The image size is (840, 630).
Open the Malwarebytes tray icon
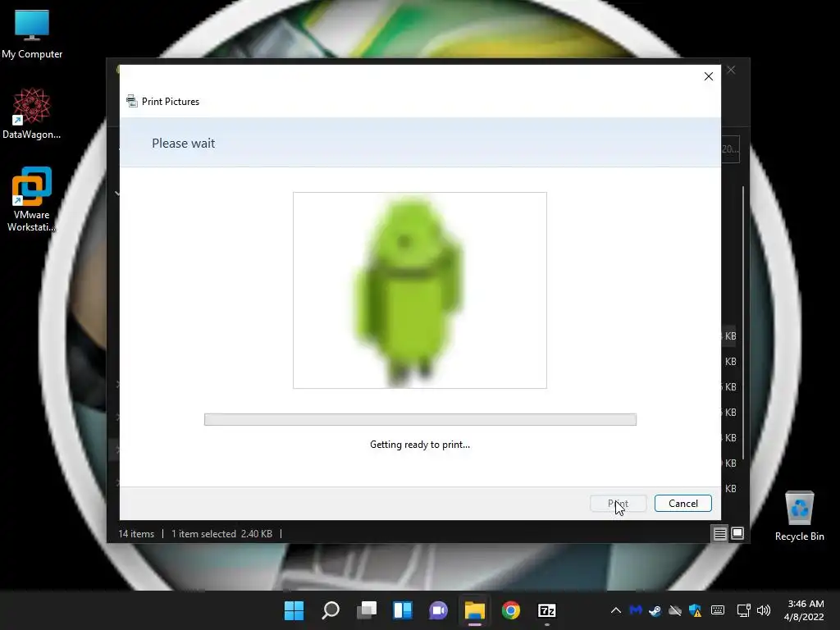point(636,610)
